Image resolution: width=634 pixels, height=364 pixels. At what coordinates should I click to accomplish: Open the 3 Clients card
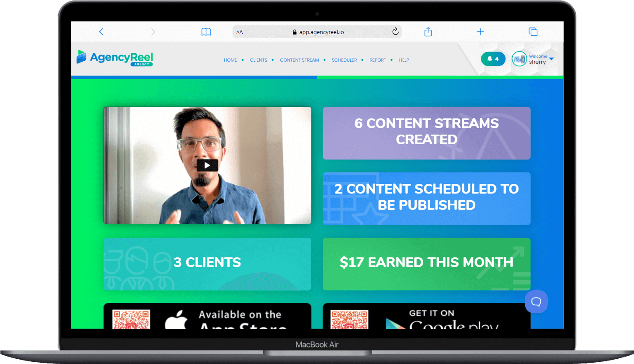207,264
